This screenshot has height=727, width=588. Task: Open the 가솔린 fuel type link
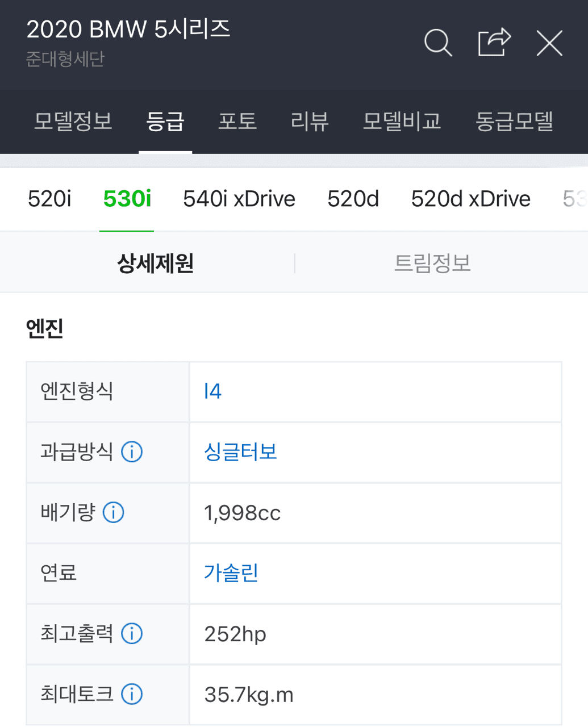[x=230, y=573]
